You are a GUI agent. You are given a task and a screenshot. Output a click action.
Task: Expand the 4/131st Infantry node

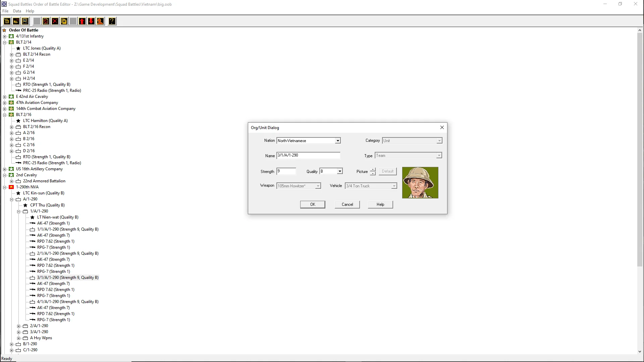tap(5, 37)
